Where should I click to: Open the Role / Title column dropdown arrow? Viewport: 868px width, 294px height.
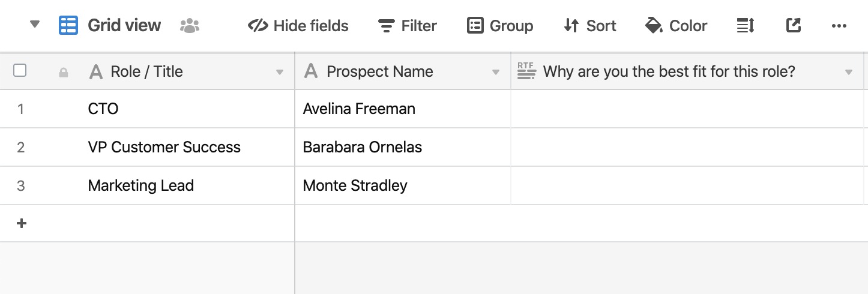pyautogui.click(x=280, y=73)
